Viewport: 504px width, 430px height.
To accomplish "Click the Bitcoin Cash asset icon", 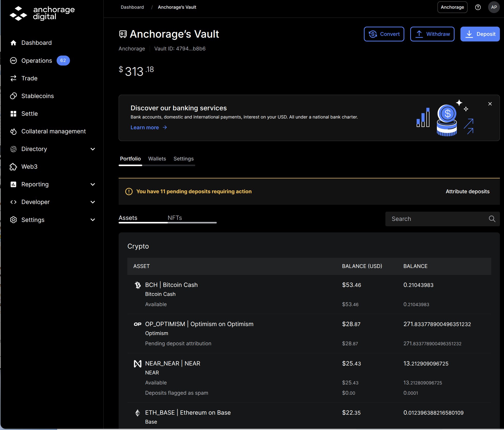I will click(x=138, y=285).
